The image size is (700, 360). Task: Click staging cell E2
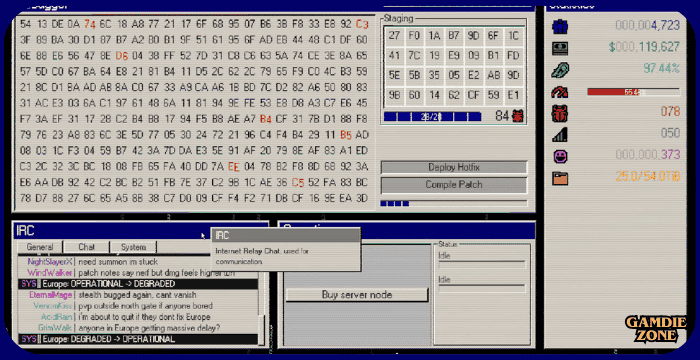click(474, 76)
